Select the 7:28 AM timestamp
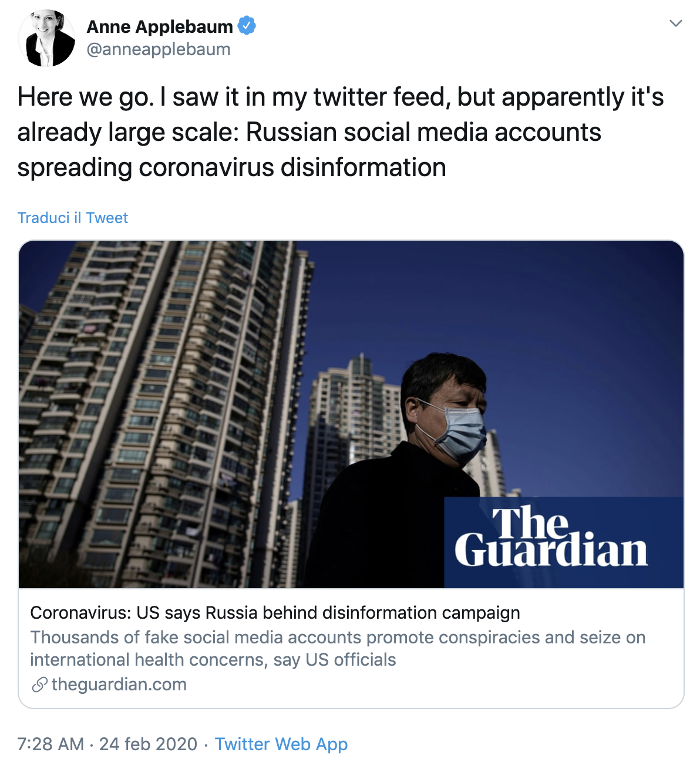This screenshot has width=700, height=769. pos(51,744)
